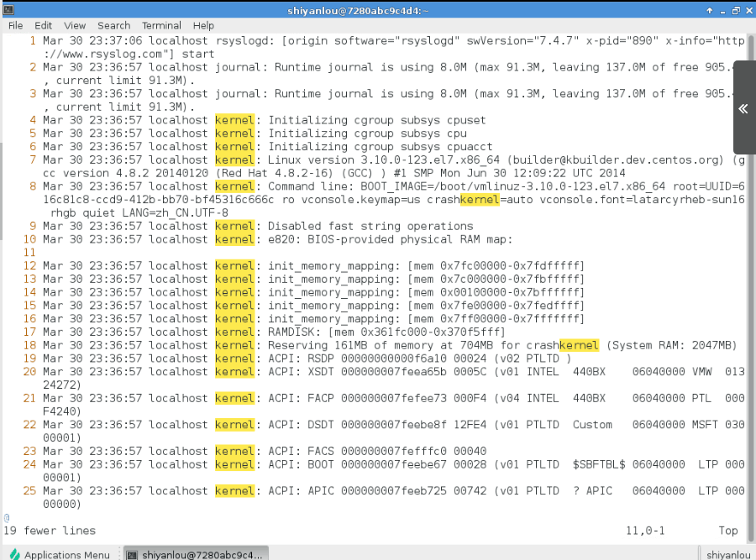Open the View menu
This screenshot has height=560, width=756.
pyautogui.click(x=75, y=25)
